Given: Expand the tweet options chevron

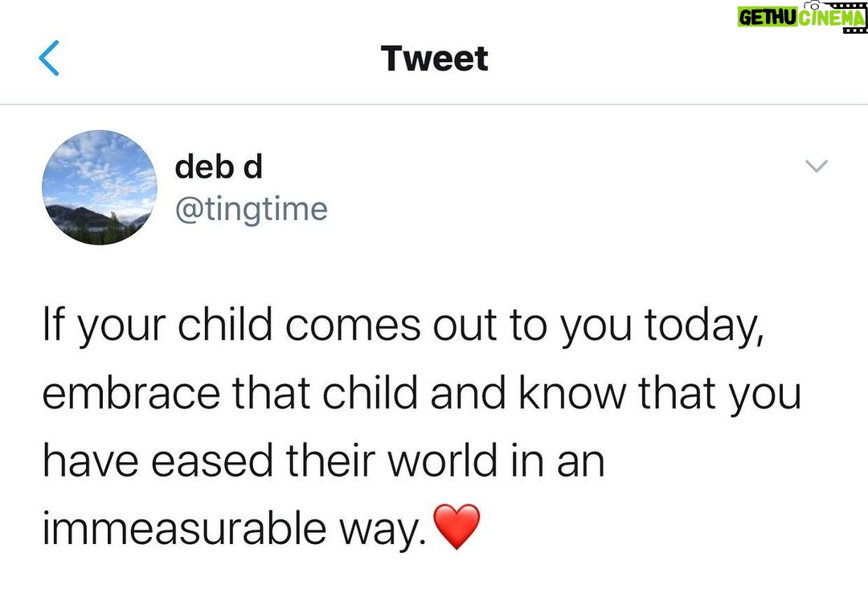Looking at the screenshot, I should coord(816,166).
